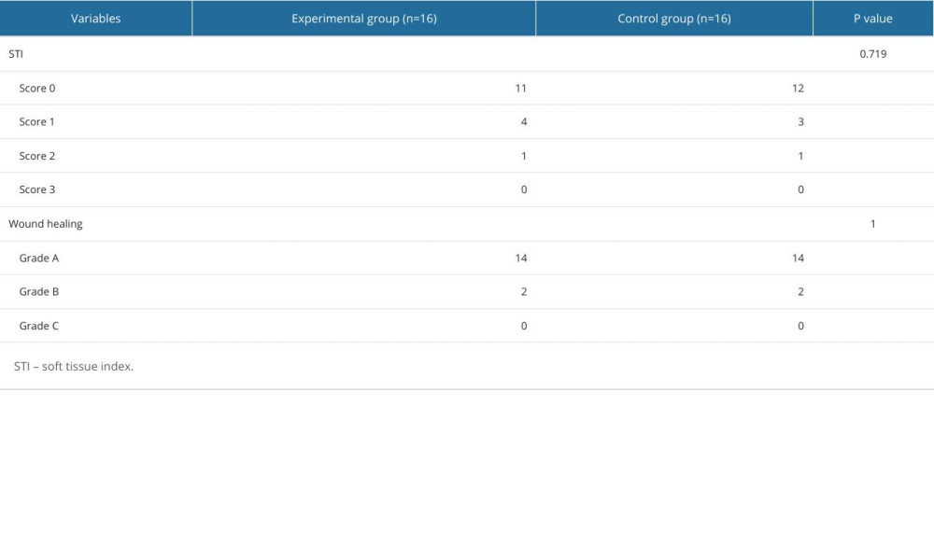Click the value 12 in Score 0 row
Viewport: 934px width, 560px height.
coord(798,88)
